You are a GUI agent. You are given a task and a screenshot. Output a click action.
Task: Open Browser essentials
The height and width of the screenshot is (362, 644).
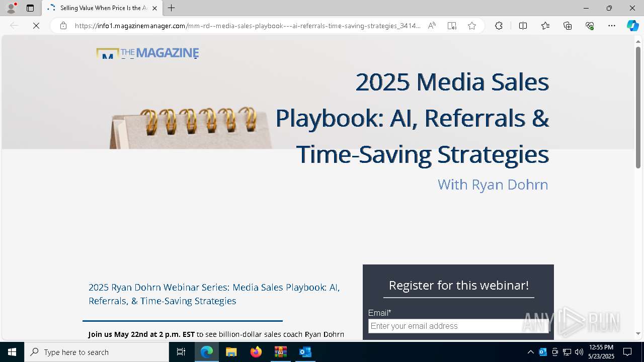tap(590, 26)
